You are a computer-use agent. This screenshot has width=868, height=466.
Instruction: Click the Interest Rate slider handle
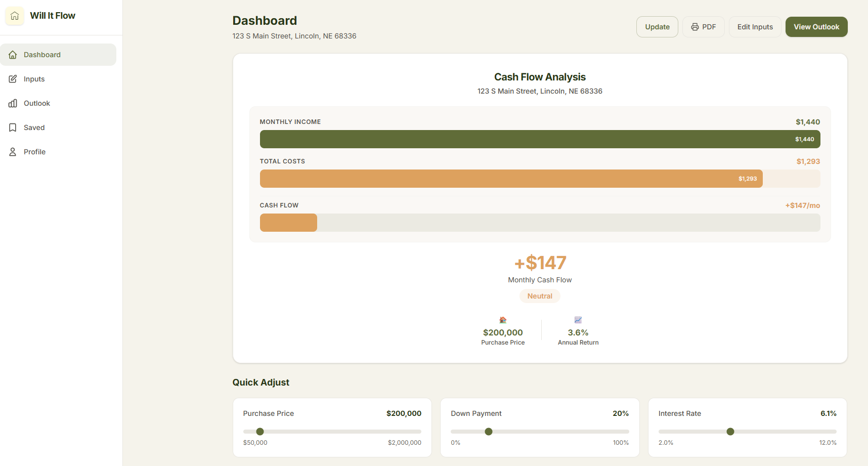click(x=730, y=432)
